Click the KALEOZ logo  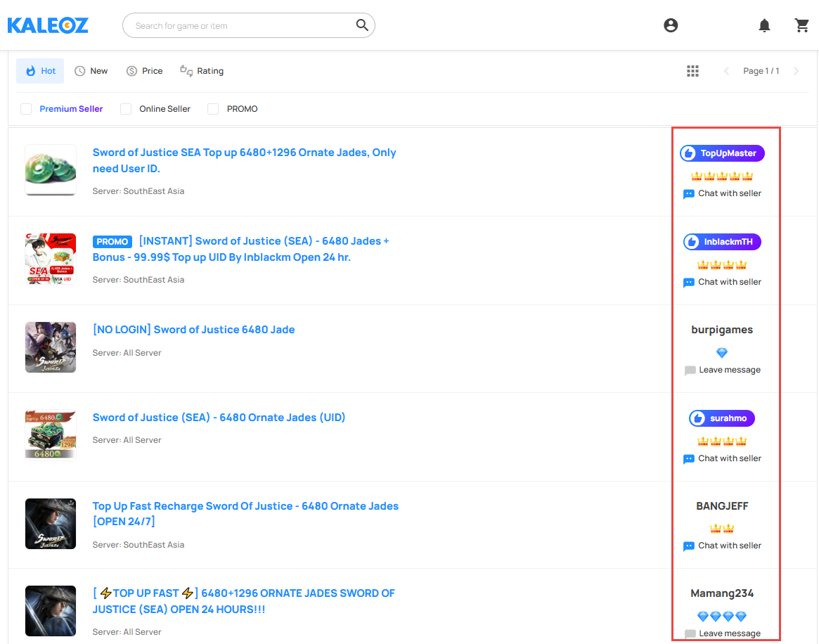[x=48, y=25]
